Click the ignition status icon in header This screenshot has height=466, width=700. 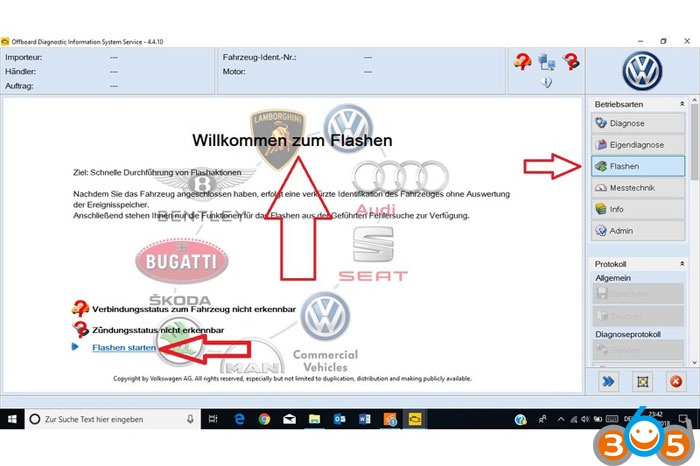[571, 62]
